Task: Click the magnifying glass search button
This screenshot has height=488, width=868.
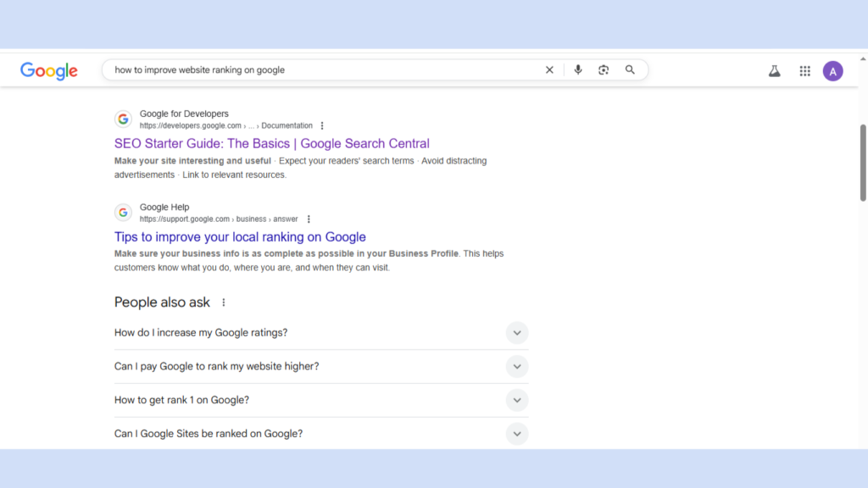Action: click(630, 69)
